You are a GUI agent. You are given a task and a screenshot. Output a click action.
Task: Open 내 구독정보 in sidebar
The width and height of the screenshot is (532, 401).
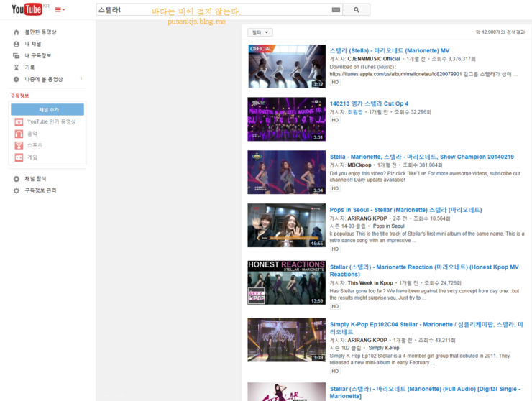pyautogui.click(x=38, y=55)
